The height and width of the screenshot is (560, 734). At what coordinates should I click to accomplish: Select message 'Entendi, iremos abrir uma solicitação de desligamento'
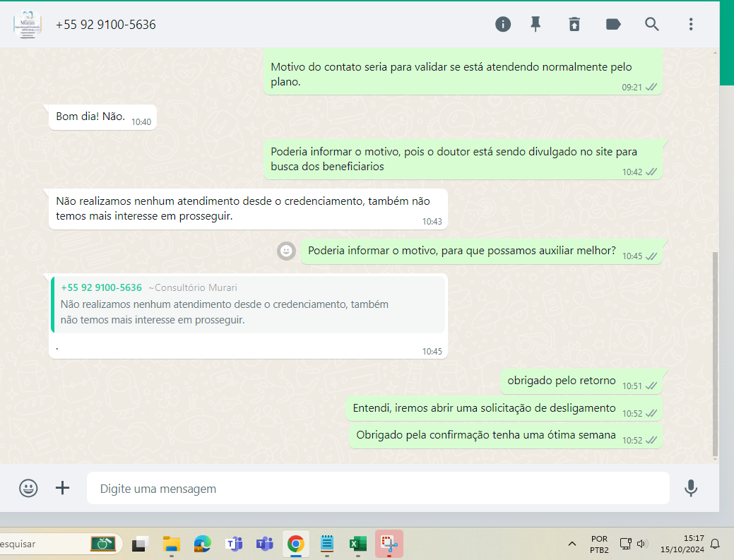[504, 409]
